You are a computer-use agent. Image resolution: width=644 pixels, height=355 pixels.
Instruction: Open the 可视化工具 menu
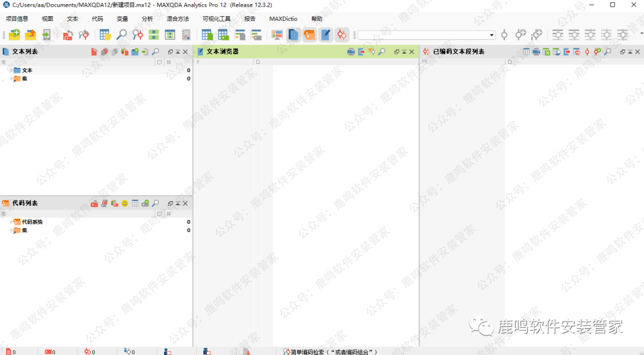click(216, 19)
